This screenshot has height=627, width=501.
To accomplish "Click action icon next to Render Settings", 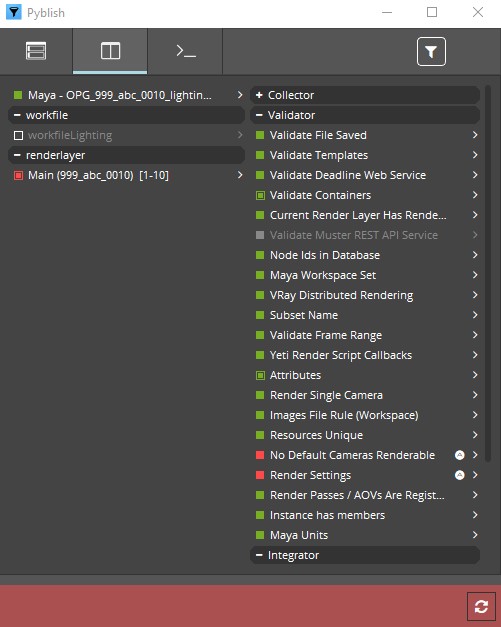I will [x=460, y=475].
